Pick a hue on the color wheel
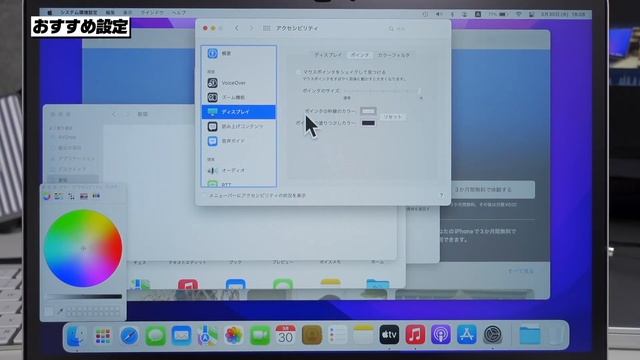The height and width of the screenshot is (360, 640). coord(83,248)
